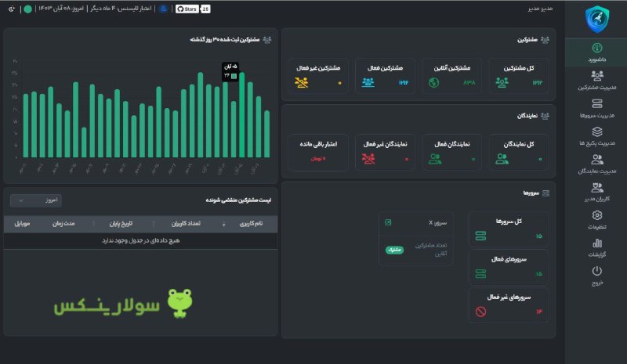Click the last rightmost chart bar
The width and height of the screenshot is (627, 364).
pyautogui.click(x=266, y=134)
